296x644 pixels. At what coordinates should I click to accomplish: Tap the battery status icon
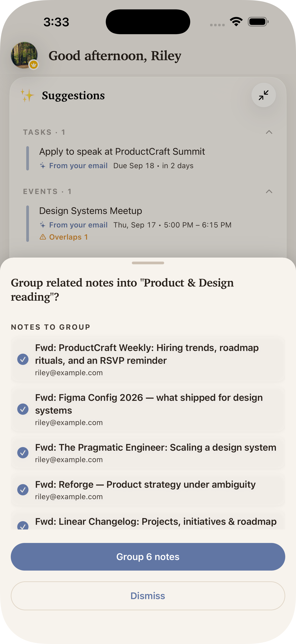258,22
